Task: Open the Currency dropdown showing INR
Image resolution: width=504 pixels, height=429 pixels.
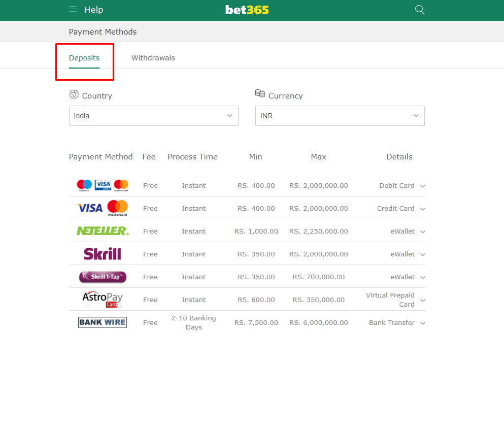Action: coord(340,116)
